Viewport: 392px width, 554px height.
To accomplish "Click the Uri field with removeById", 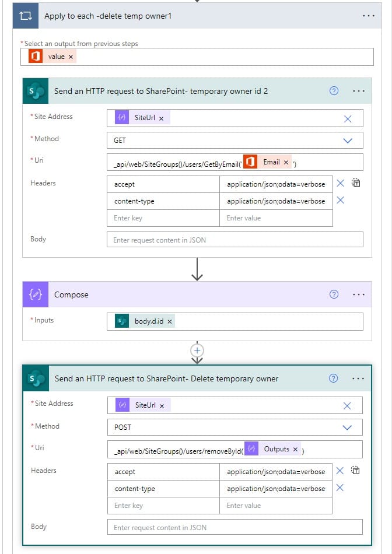I will (235, 450).
